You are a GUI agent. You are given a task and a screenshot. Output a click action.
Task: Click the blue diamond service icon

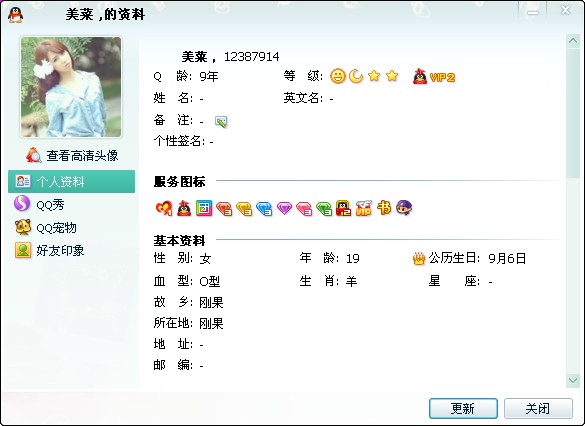point(264,209)
